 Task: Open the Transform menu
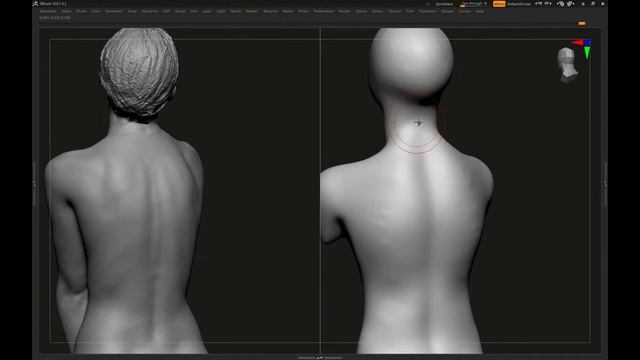click(x=427, y=11)
